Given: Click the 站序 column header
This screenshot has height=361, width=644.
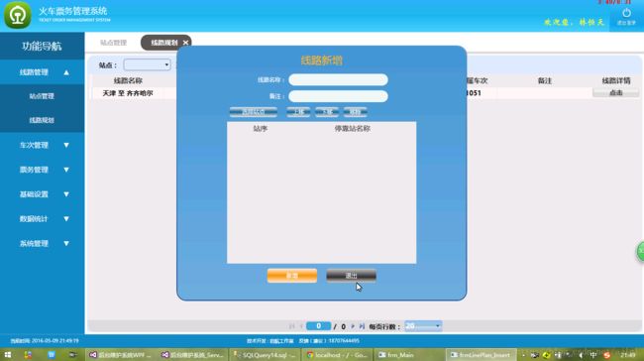Looking at the screenshot, I should click(260, 129).
